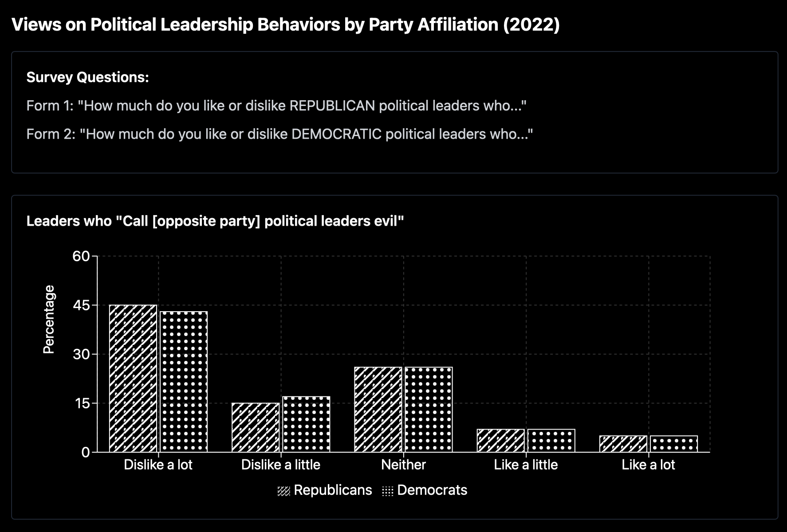This screenshot has width=787, height=532.
Task: Click the "Like a lot" axis label
Action: coord(648,465)
